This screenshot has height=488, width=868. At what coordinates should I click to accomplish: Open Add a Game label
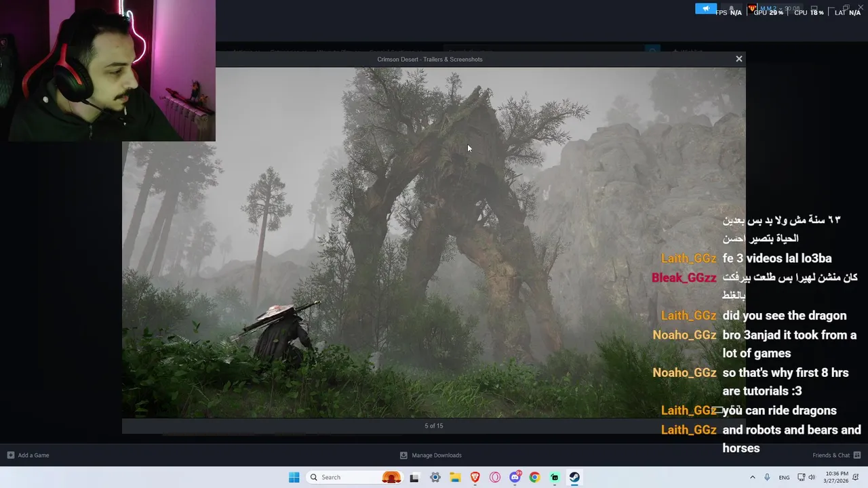click(x=33, y=455)
